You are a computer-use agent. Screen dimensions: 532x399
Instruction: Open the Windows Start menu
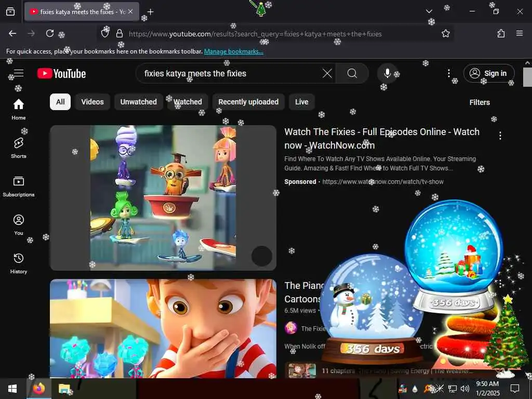click(12, 389)
